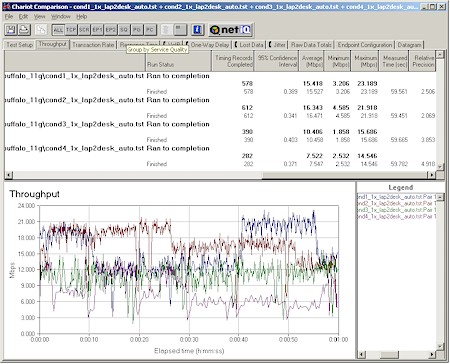Click the bold average value 7.522
The height and width of the screenshot is (364, 450).
tap(314, 156)
